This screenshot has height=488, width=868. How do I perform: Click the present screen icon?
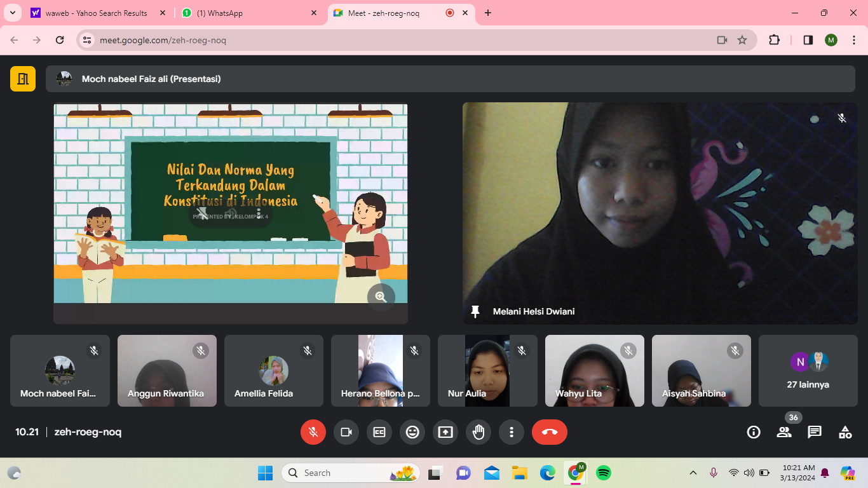point(445,432)
